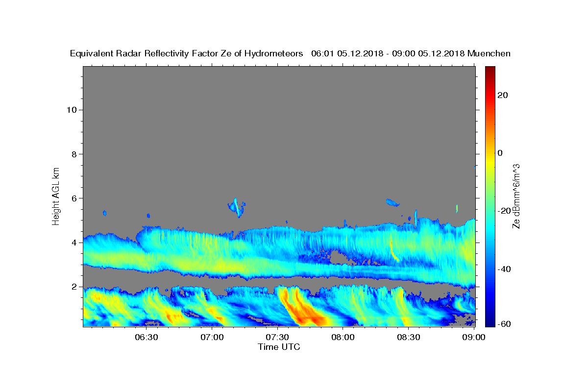Image resolution: width=588 pixels, height=392 pixels.
Task: Click the height axis label 8
Action: click(x=74, y=154)
